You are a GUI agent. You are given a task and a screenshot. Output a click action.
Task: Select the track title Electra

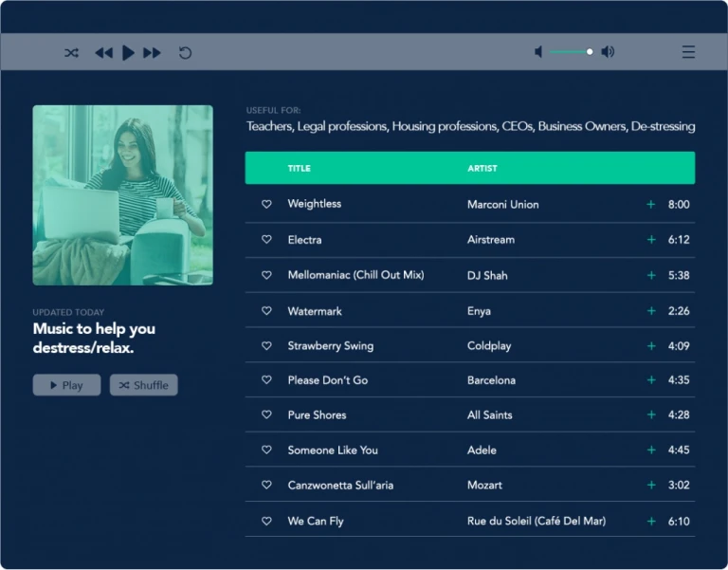(x=304, y=240)
